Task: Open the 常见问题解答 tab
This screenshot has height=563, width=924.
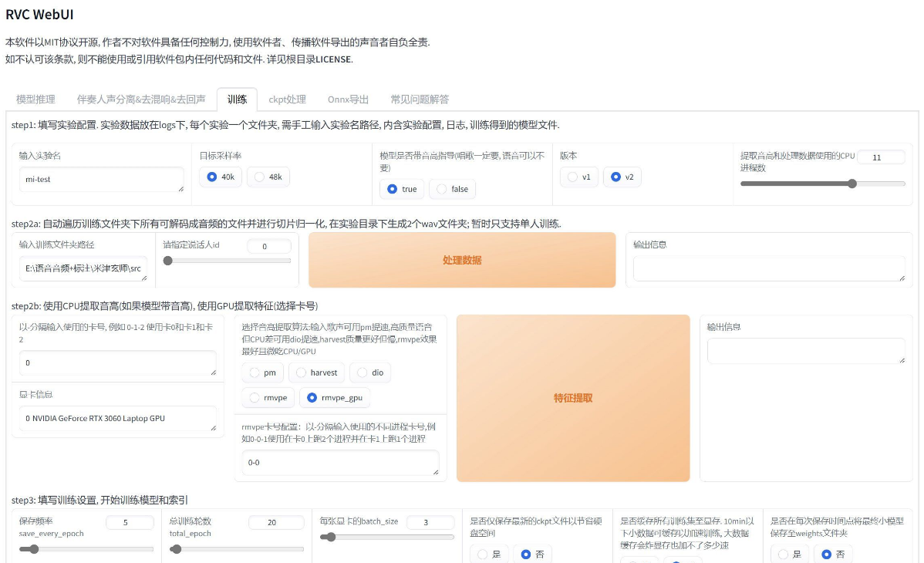Action: pyautogui.click(x=420, y=99)
